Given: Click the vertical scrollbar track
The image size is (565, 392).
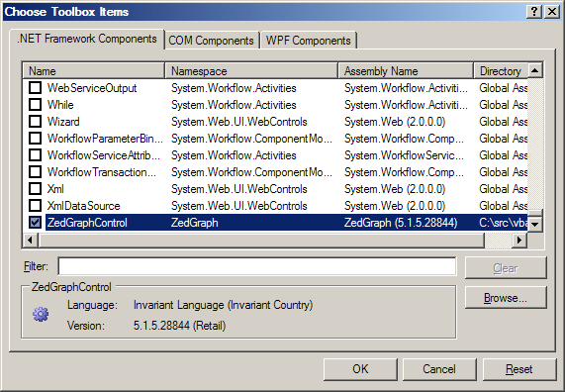Looking at the screenshot, I should point(535,145).
